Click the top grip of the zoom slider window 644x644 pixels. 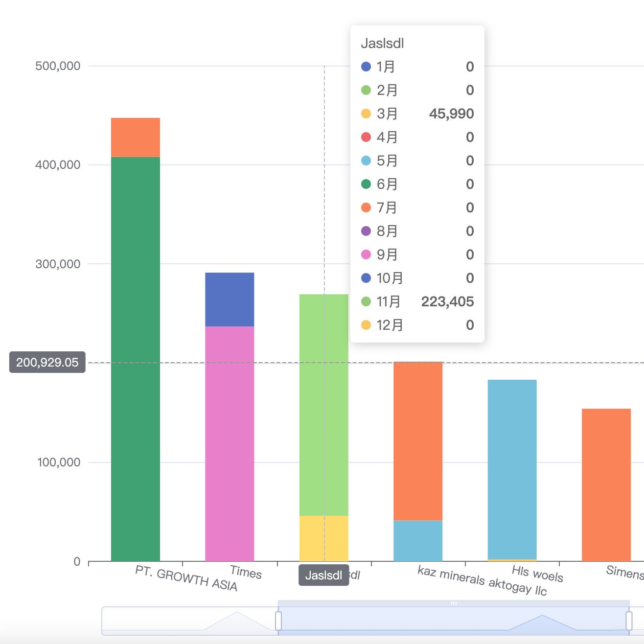click(454, 603)
